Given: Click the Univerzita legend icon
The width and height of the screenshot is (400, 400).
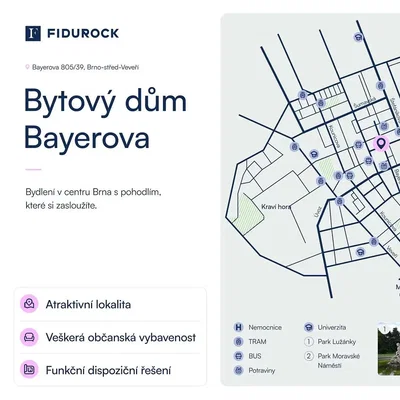Looking at the screenshot, I should (309, 327).
